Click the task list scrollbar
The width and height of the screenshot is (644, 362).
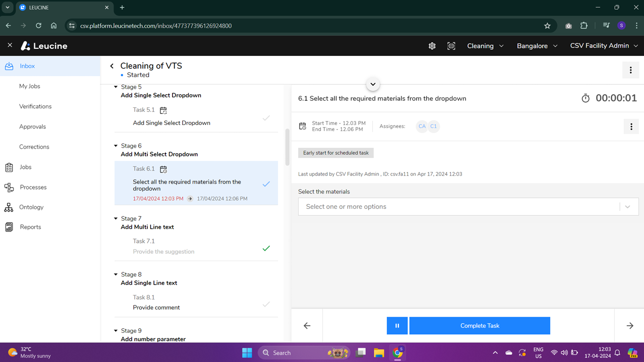[287, 147]
